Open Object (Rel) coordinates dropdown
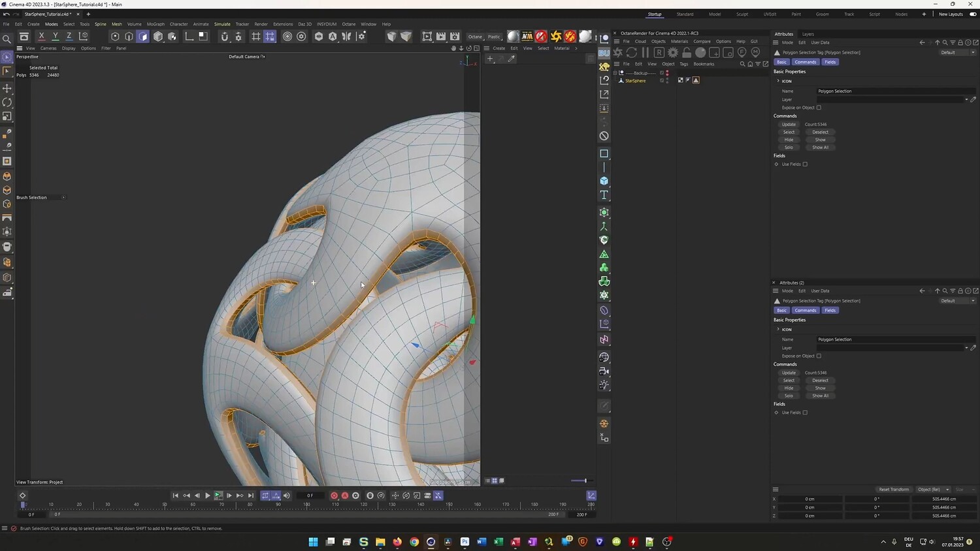Viewport: 980px width, 551px height. pyautogui.click(x=933, y=490)
